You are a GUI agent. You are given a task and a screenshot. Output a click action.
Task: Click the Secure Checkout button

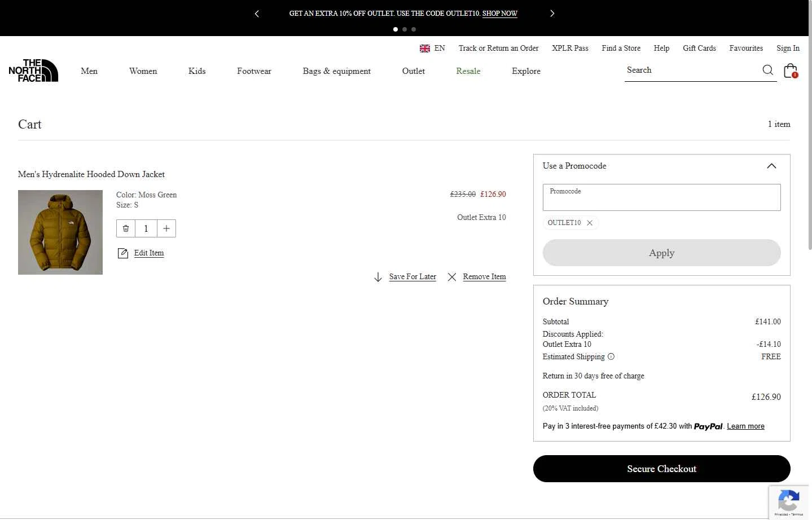pyautogui.click(x=661, y=469)
